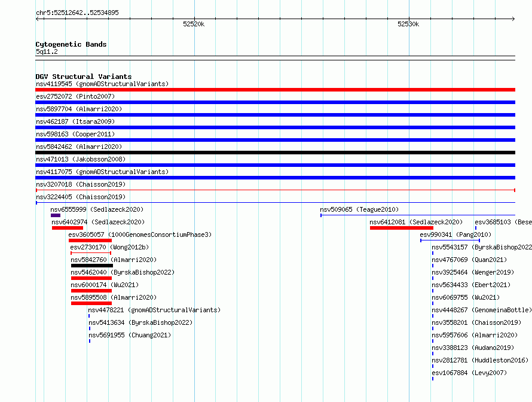Screen dimensions: 532x402
Task: Click the esv3685103 variant label
Action: [503, 222]
